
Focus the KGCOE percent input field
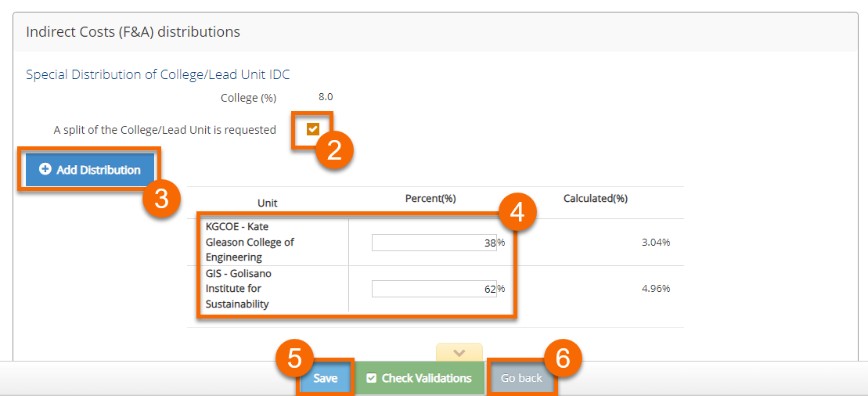point(433,243)
